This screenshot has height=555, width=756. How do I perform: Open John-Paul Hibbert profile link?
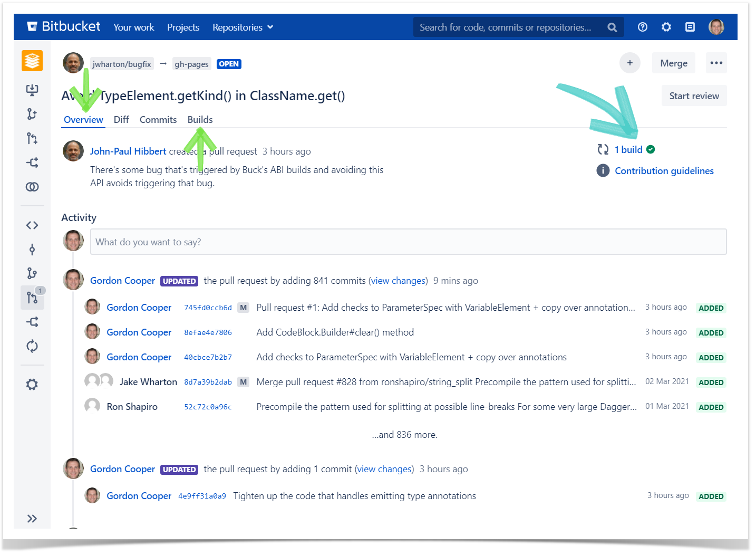pyautogui.click(x=128, y=151)
